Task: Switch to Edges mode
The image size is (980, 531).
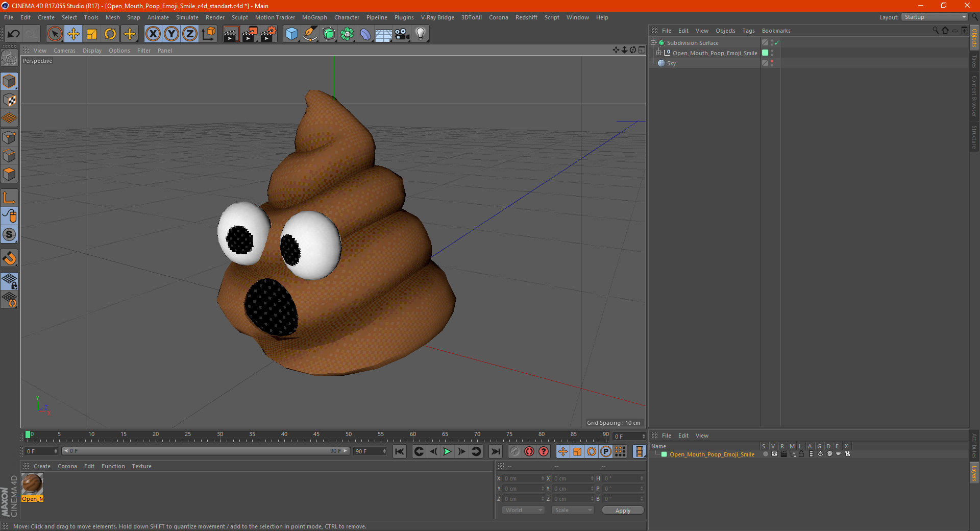Action: click(x=9, y=156)
